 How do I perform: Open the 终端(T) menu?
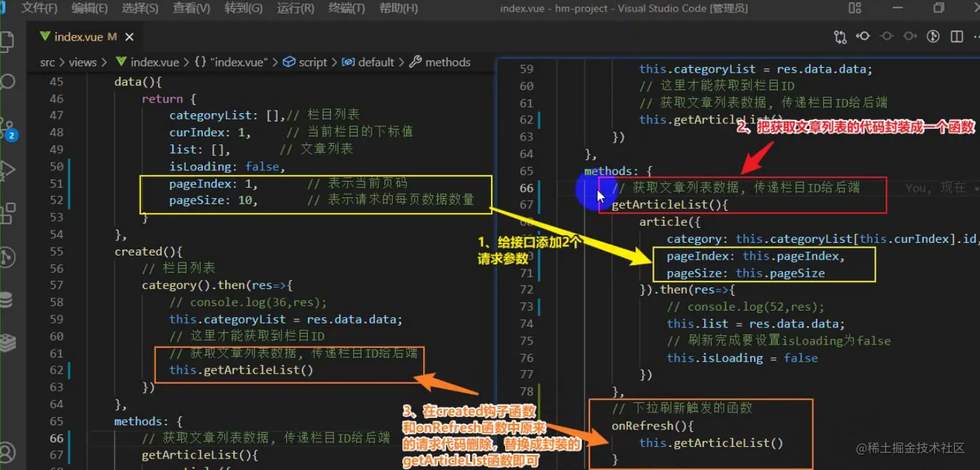coord(347,9)
